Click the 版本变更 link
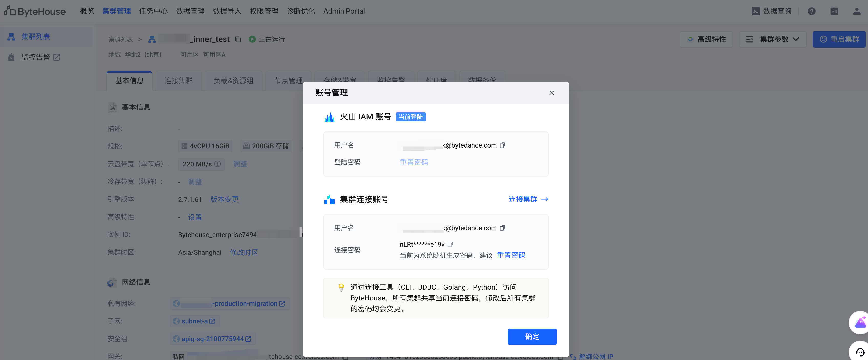 (224, 199)
